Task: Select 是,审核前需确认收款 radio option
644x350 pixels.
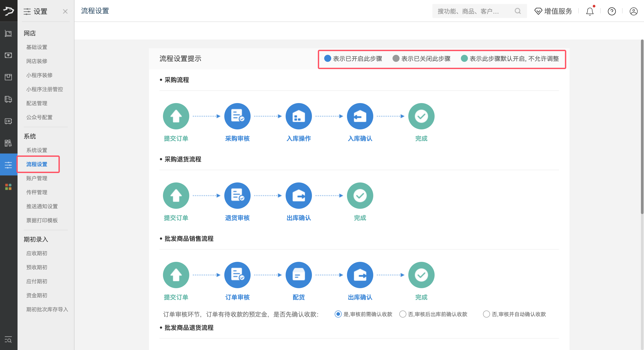Action: click(338, 314)
